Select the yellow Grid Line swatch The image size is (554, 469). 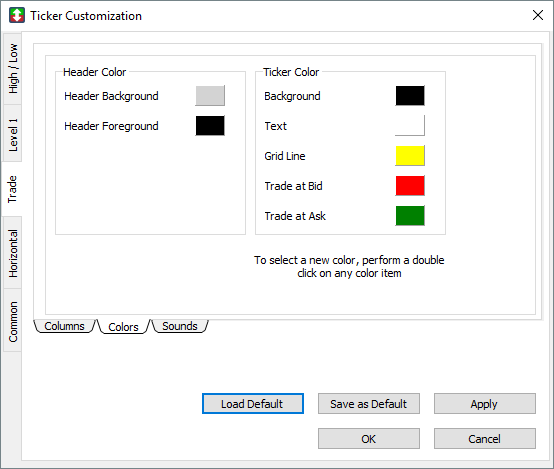[x=410, y=156]
